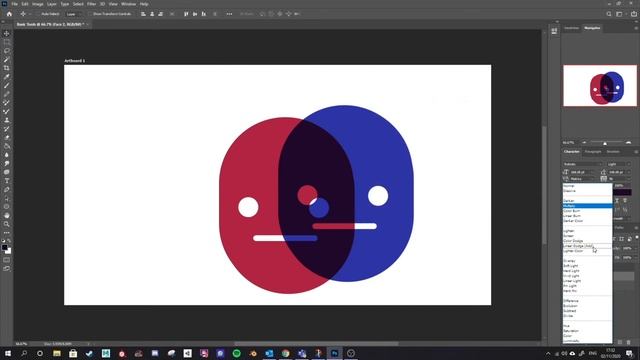This screenshot has width=640, height=360.
Task: Click the vertical canvas scrollbar
Action: [x=544, y=184]
